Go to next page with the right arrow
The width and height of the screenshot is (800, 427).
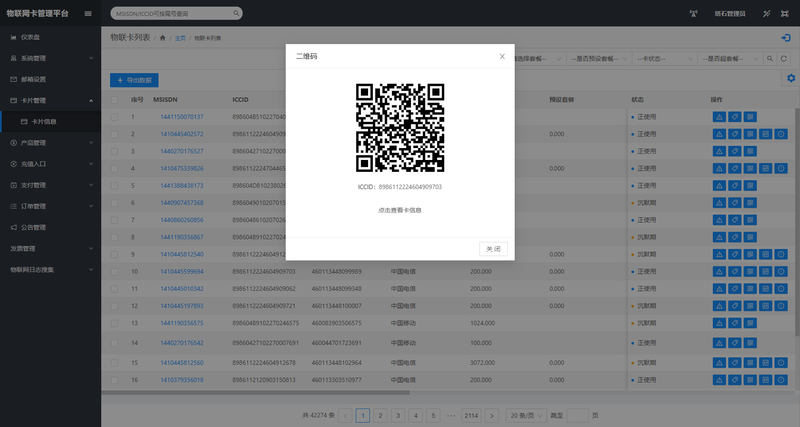coord(492,415)
